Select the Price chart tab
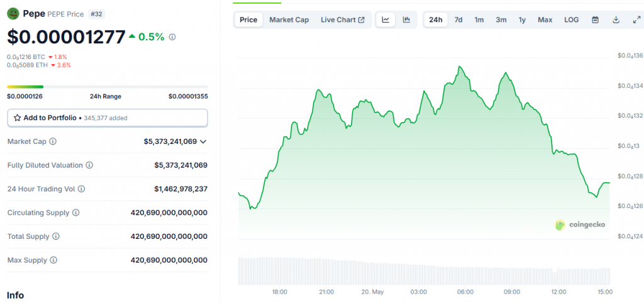The image size is (644, 303). click(x=248, y=19)
